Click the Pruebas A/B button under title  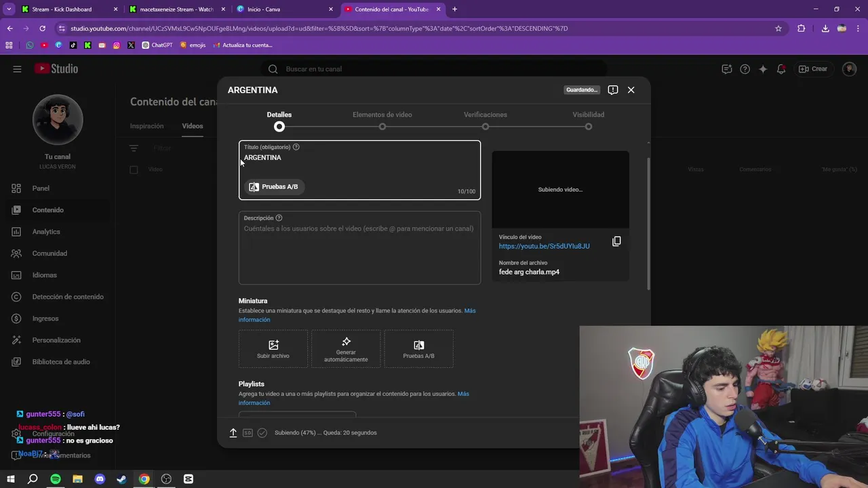274,186
